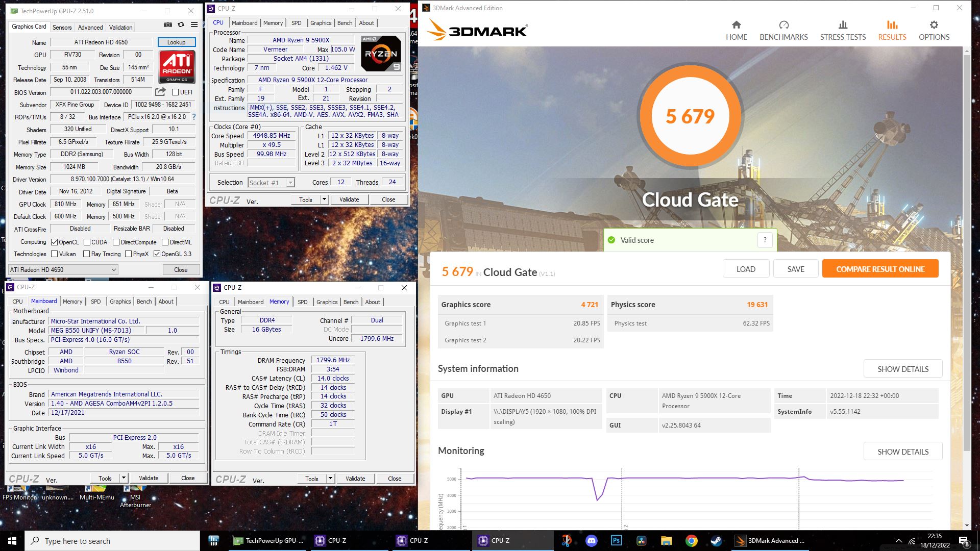Open 3DMark Options gear
Viewport: 980px width, 551px height.
(x=934, y=31)
